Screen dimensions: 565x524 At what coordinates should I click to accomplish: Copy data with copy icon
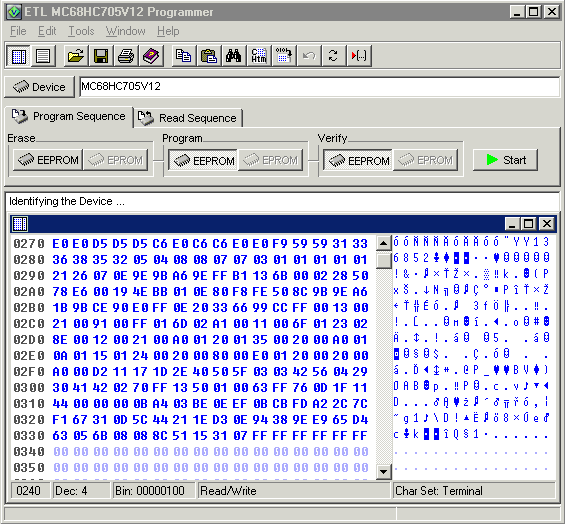pyautogui.click(x=184, y=56)
